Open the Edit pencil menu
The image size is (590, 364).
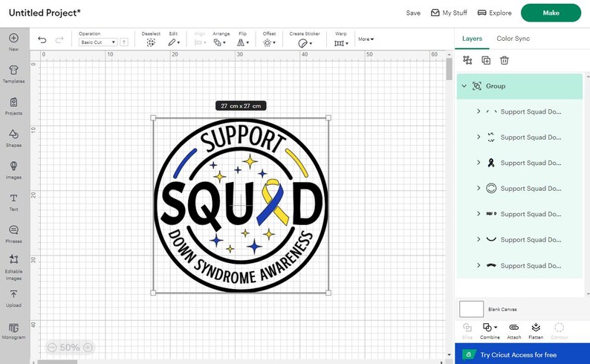(x=173, y=42)
